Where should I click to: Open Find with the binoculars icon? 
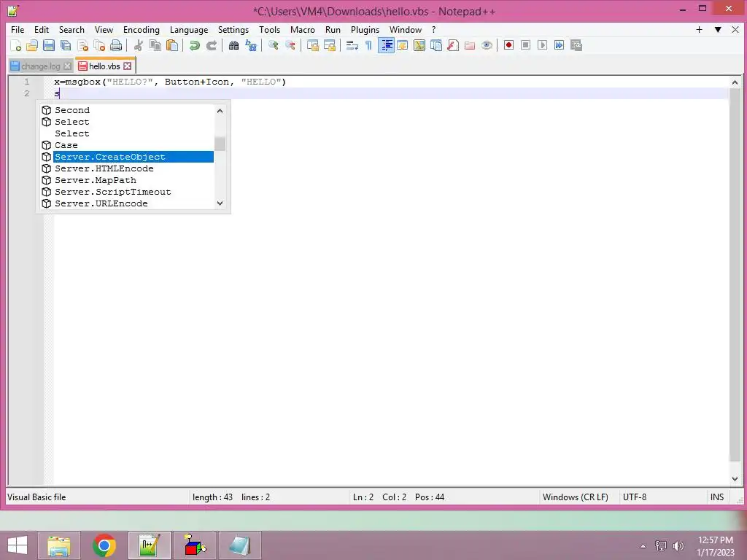pos(233,45)
